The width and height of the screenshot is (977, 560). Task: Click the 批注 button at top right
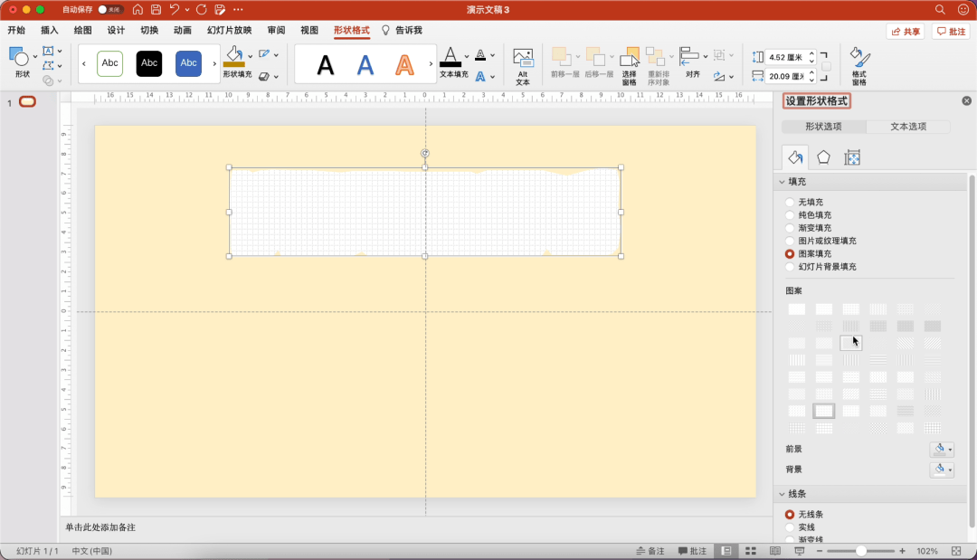[x=951, y=31]
